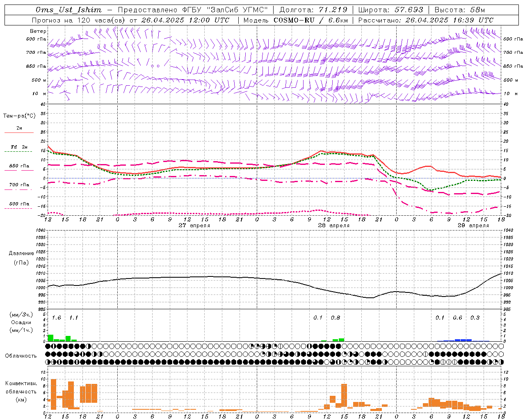Click the Облачность cloud cover label
The image size is (525, 420).
[21, 356]
